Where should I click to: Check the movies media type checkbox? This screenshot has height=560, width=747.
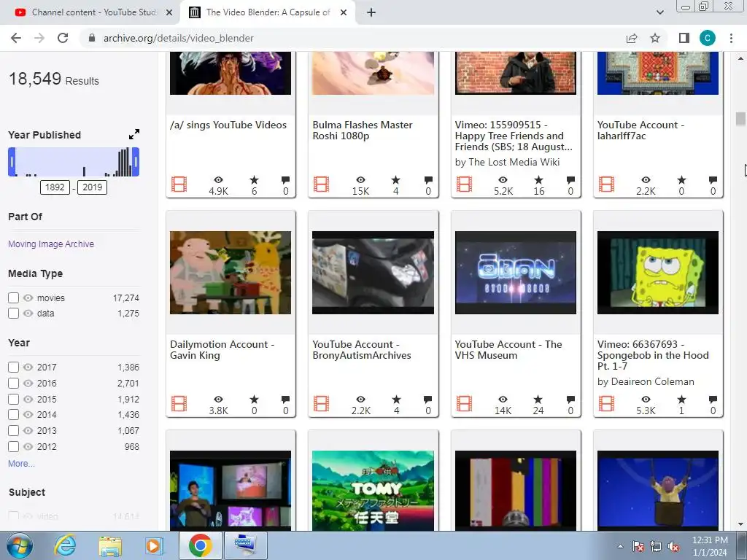pyautogui.click(x=13, y=297)
